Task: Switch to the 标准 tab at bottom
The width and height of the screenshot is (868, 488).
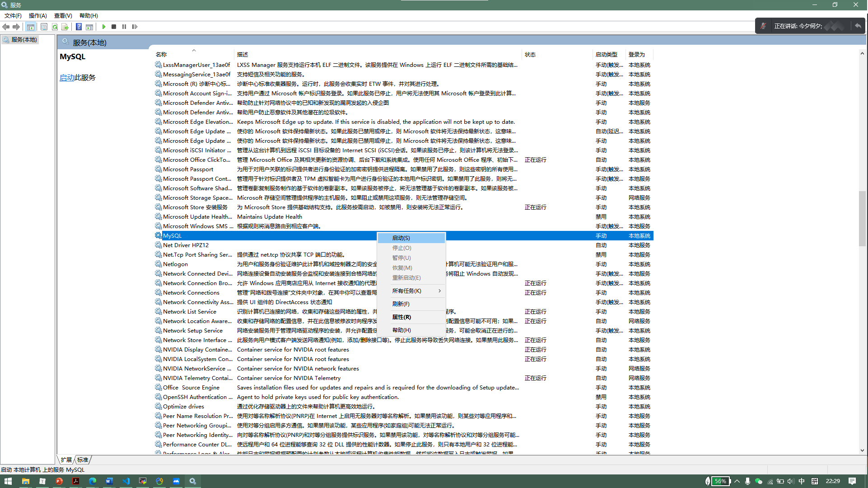Action: [x=83, y=460]
